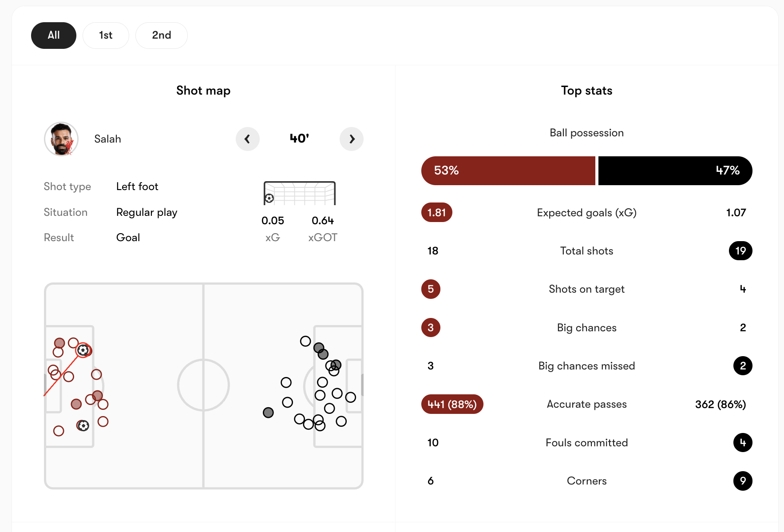The width and height of the screenshot is (784, 532).
Task: Click the red filled shot marker at top-left of box
Action: click(59, 343)
